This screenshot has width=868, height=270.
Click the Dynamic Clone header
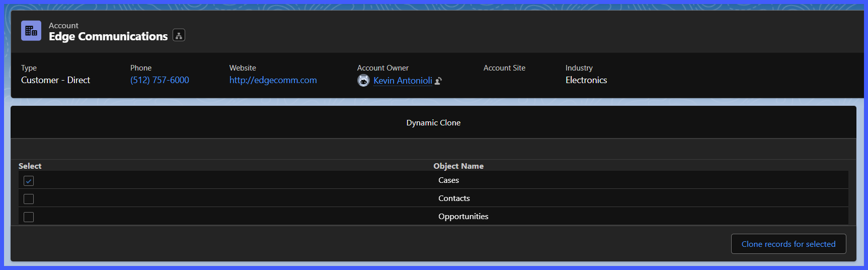(x=433, y=122)
